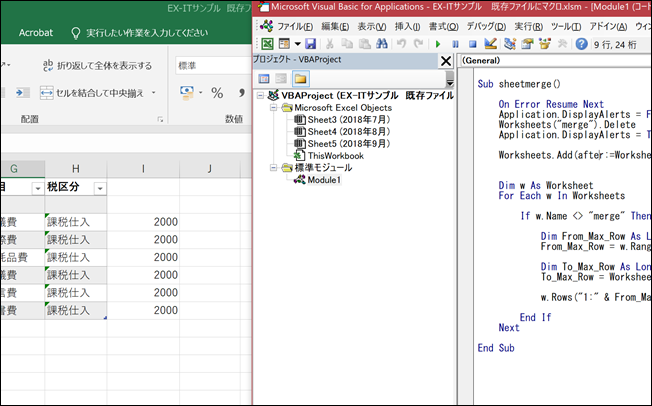Toggle Design Mode icon
The width and height of the screenshot is (652, 406).
click(491, 44)
